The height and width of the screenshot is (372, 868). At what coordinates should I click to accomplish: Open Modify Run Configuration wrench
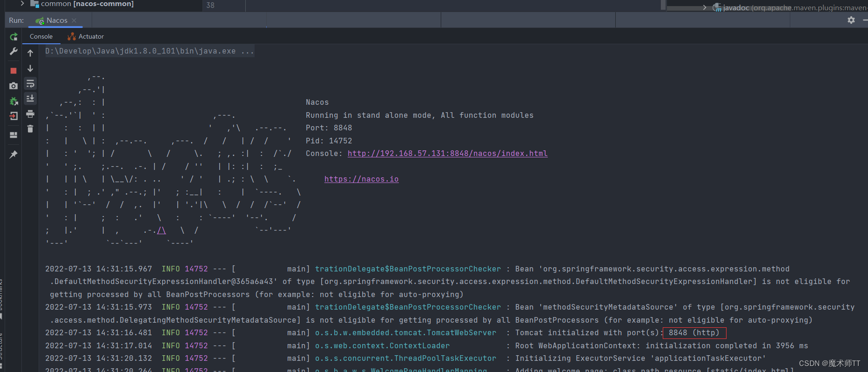point(13,51)
